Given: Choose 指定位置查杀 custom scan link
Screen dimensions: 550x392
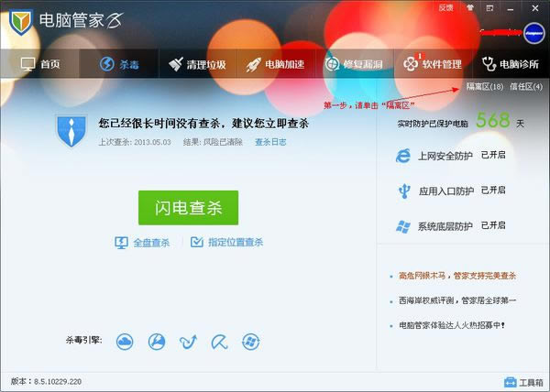Looking at the screenshot, I should click(226, 243).
